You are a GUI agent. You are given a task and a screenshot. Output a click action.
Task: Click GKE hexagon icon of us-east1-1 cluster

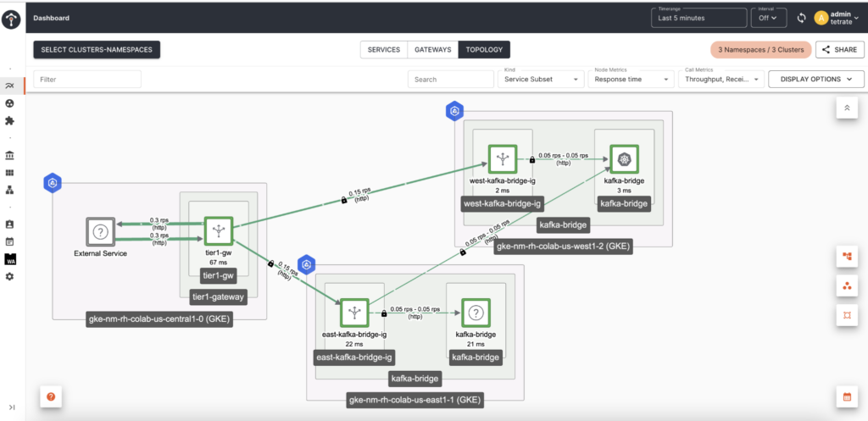click(x=306, y=265)
